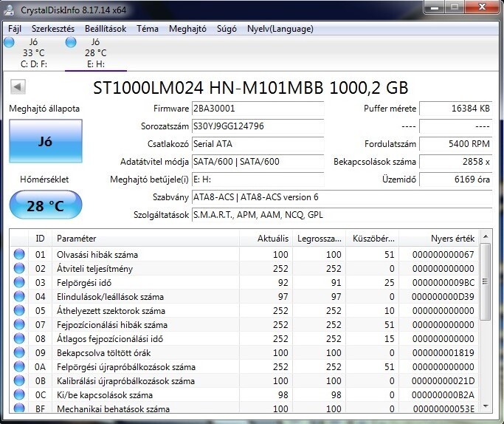The width and height of the screenshot is (504, 424).
Task: Click the SMART list scrollbar up arrow
Action: pyautogui.click(x=486, y=237)
